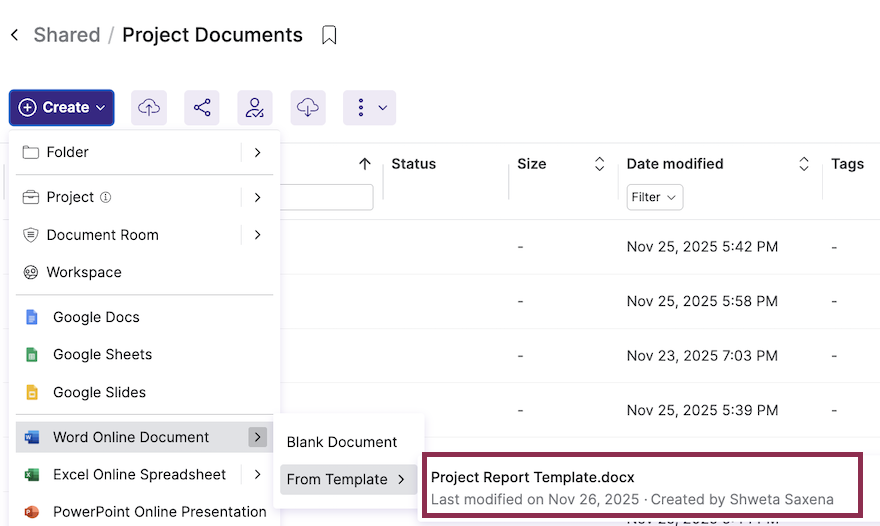The image size is (880, 526).
Task: Click the Word document icon
Action: (x=32, y=437)
